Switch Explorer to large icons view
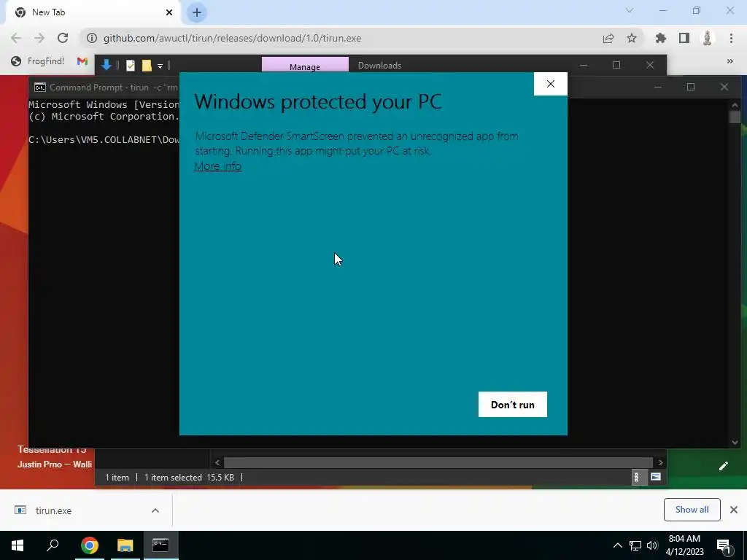Viewport: 747px width, 560px height. (656, 477)
